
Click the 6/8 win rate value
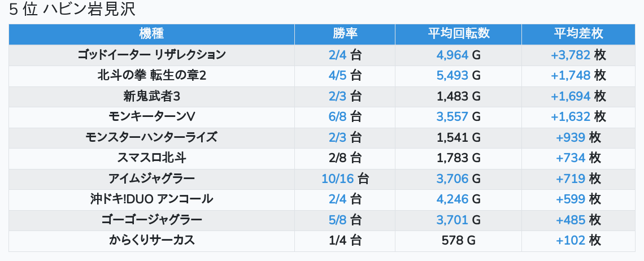[x=337, y=116]
